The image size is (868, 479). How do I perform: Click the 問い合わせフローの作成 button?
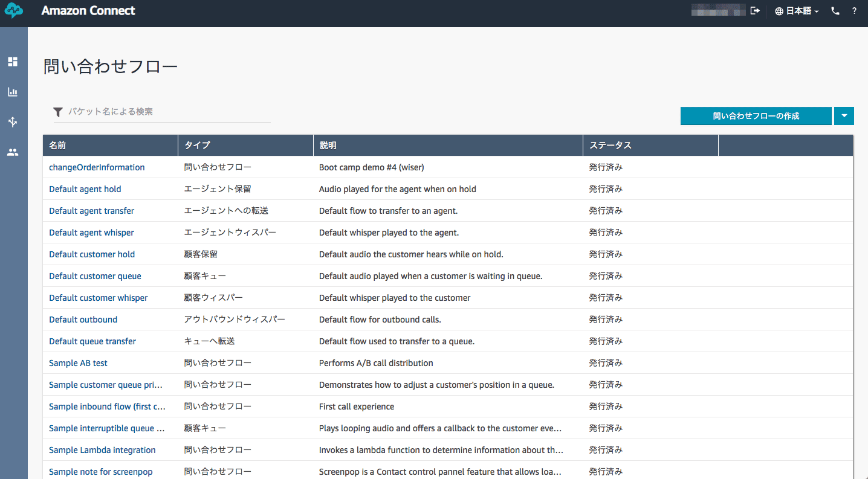pos(756,116)
